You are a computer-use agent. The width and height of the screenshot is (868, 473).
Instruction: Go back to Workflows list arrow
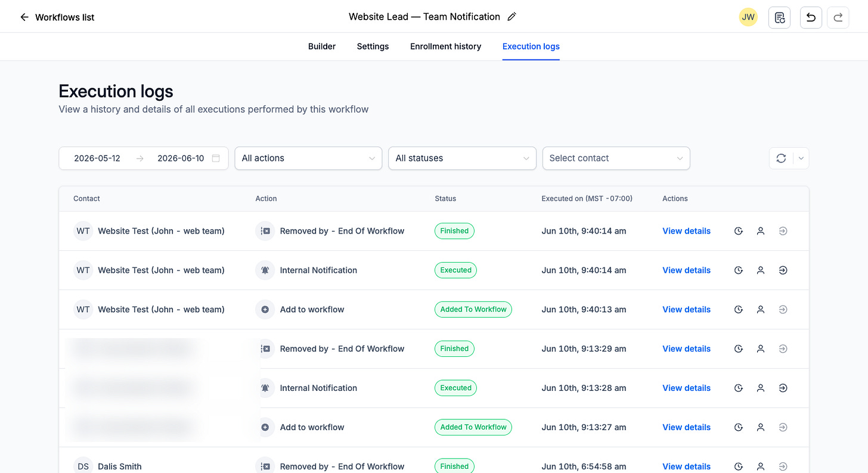click(x=24, y=17)
